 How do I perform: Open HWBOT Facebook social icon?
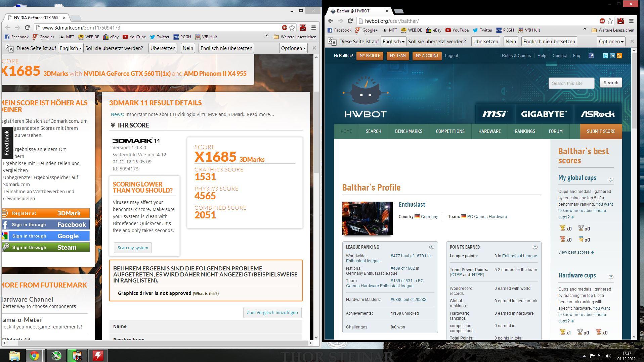[x=591, y=56]
